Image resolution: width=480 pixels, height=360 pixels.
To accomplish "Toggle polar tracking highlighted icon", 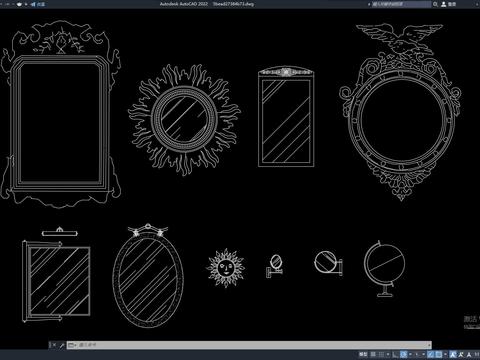I will pos(403,354).
